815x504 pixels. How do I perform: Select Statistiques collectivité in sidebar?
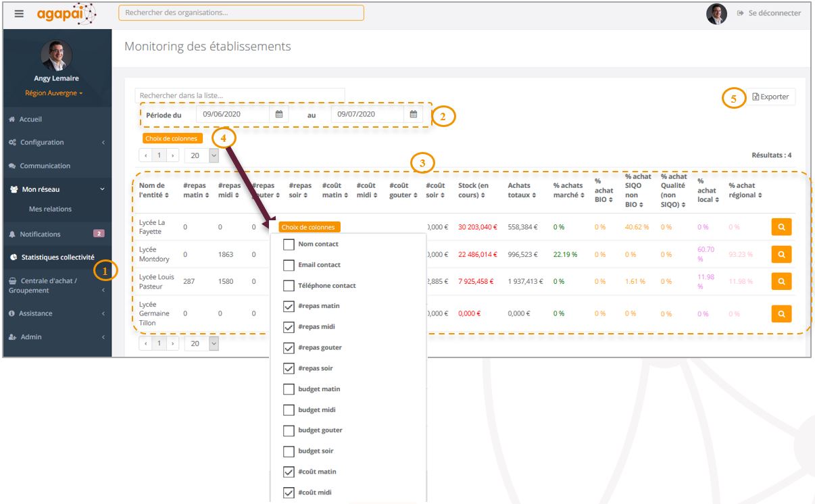(x=53, y=257)
